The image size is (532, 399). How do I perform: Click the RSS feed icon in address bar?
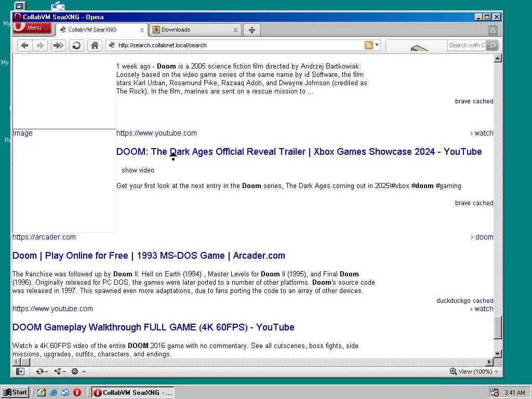pyautogui.click(x=368, y=45)
